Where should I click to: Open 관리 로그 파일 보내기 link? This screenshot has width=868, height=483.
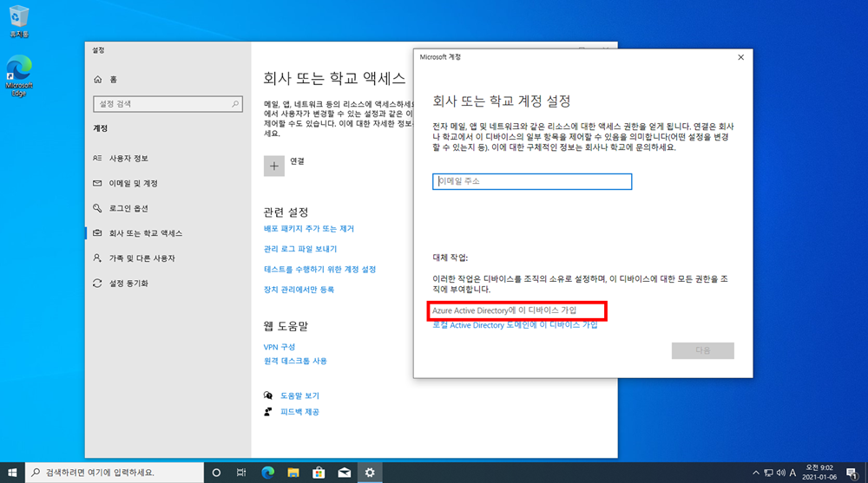[300, 249]
